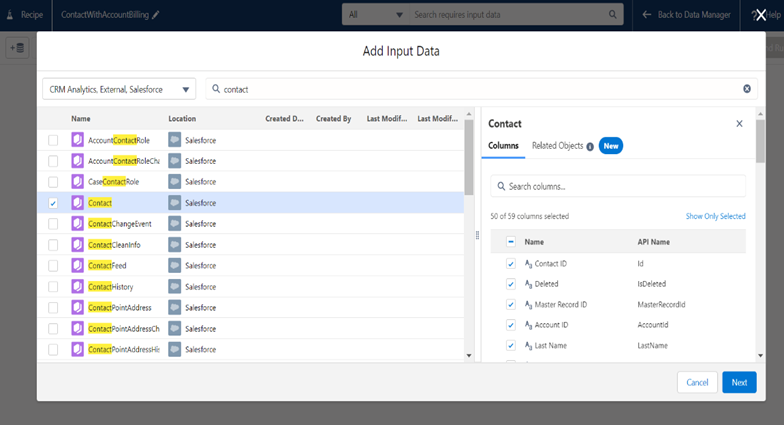Close the dialog with the white X
Viewport: 784px width, 425px height.
click(760, 15)
